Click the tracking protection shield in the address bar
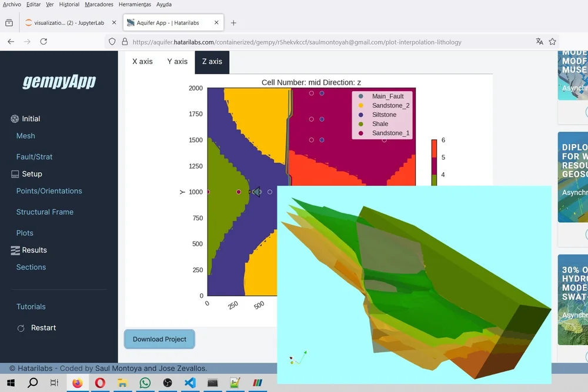588x392 pixels. pyautogui.click(x=112, y=42)
